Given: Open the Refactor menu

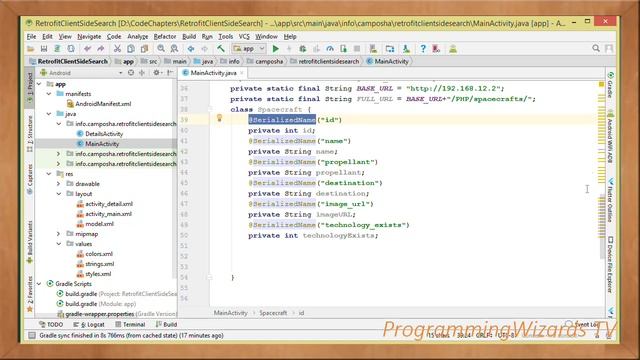Looking at the screenshot, I should click(x=164, y=36).
